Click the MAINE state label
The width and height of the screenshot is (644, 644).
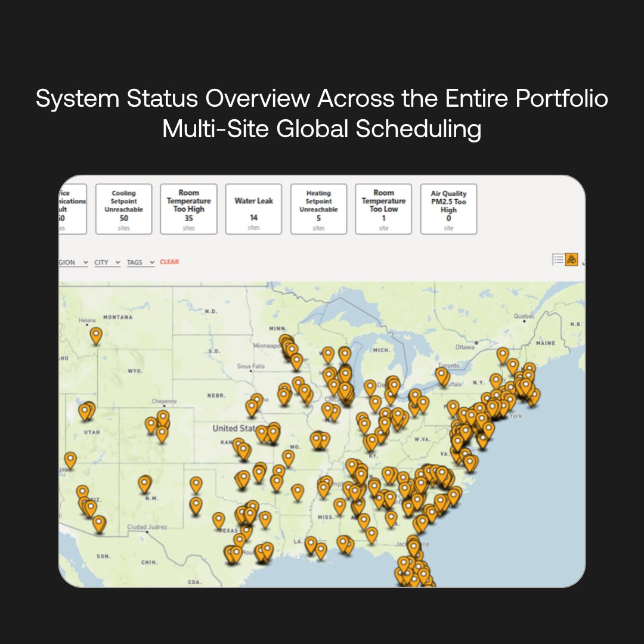[x=546, y=343]
